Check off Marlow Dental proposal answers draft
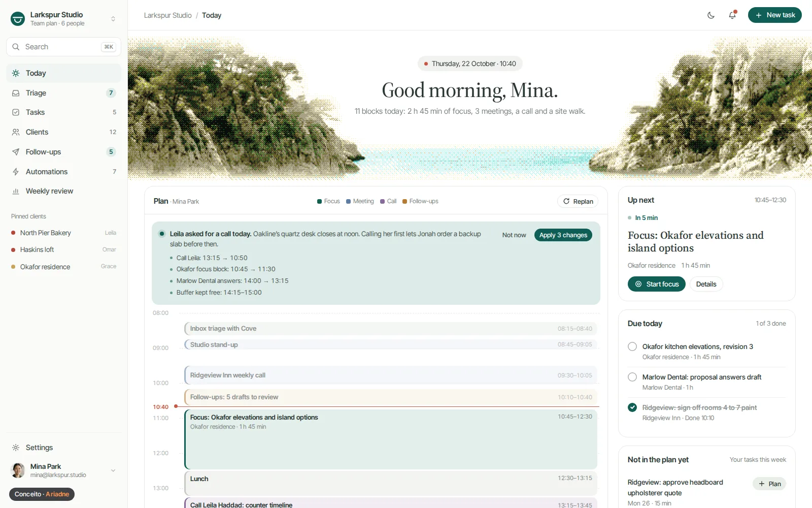812x508 pixels. (632, 377)
